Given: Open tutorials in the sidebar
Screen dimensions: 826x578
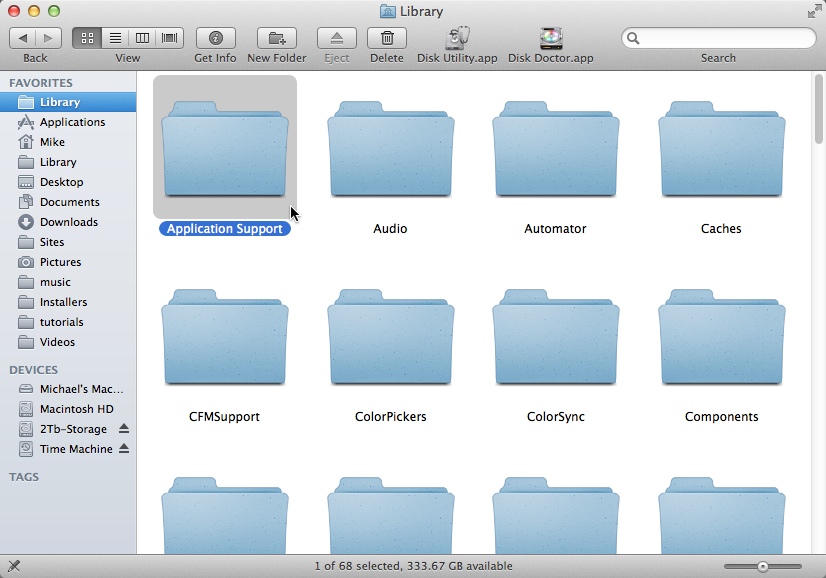Looking at the screenshot, I should click(68, 322).
